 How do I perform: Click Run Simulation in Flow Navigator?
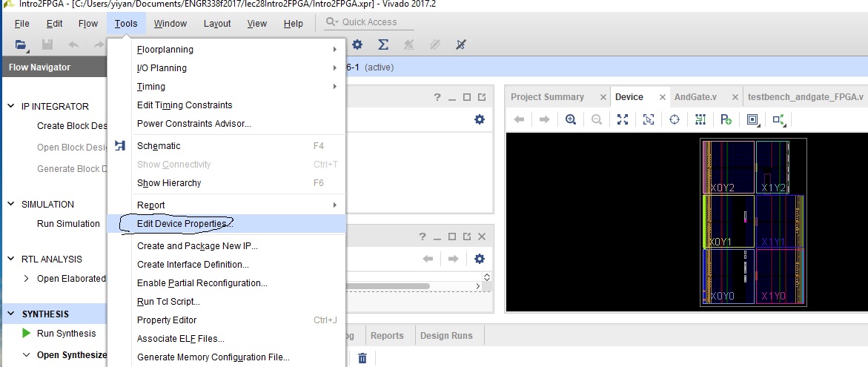[x=68, y=224]
